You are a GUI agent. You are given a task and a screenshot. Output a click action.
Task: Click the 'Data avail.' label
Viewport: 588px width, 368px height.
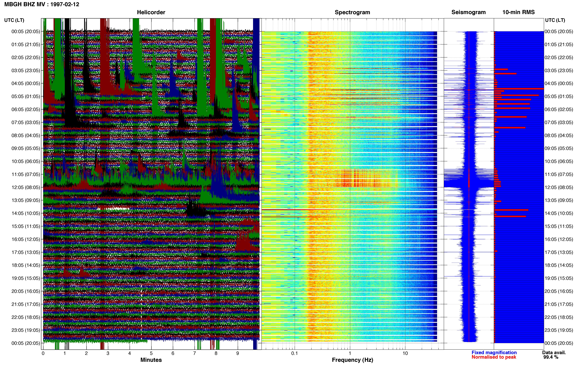554,352
